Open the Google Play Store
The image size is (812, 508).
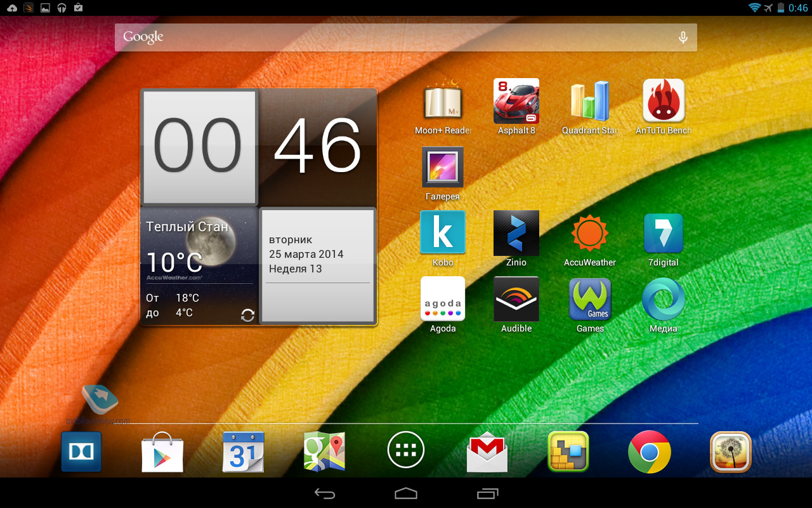[x=162, y=451]
